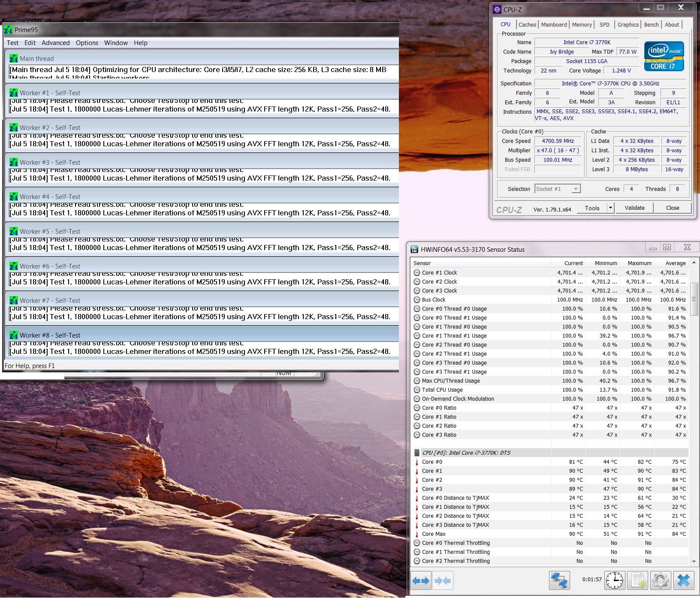Click the Name field showing Intel Core i7 3770K
The width and height of the screenshot is (700, 598).
pyautogui.click(x=587, y=42)
